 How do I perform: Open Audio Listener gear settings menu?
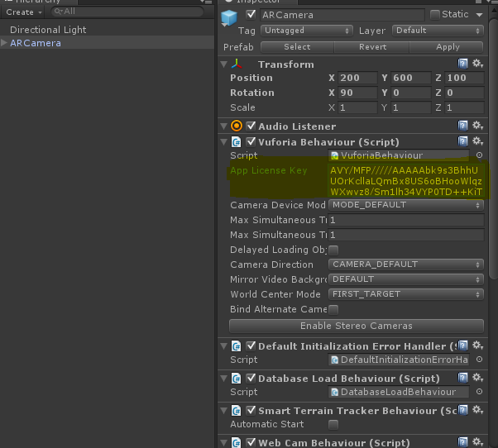(477, 126)
